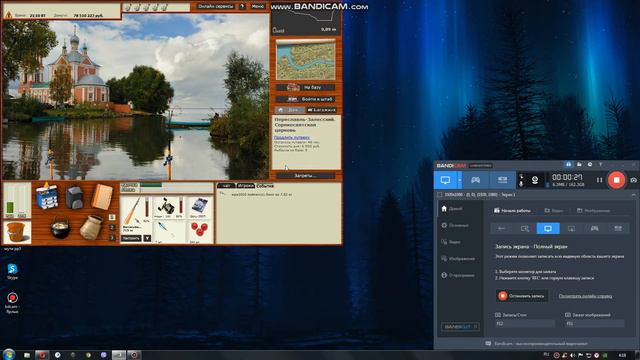Choose fullscreen mode in Bandicam mode row
This screenshot has width=640, height=360.
coord(548,229)
